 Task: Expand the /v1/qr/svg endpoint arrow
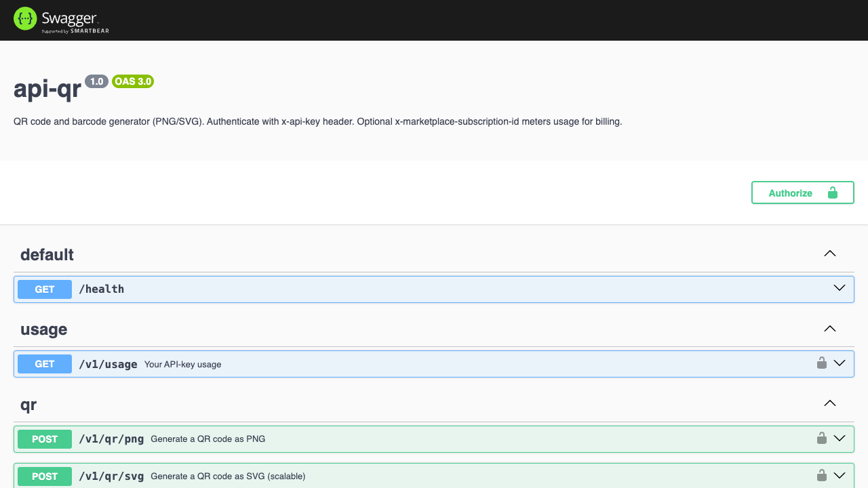pyautogui.click(x=840, y=475)
